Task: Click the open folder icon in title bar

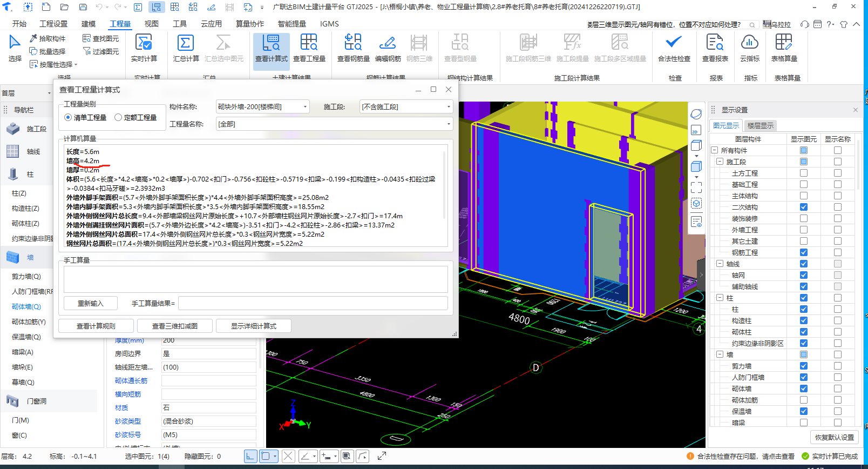Action: [x=64, y=7]
